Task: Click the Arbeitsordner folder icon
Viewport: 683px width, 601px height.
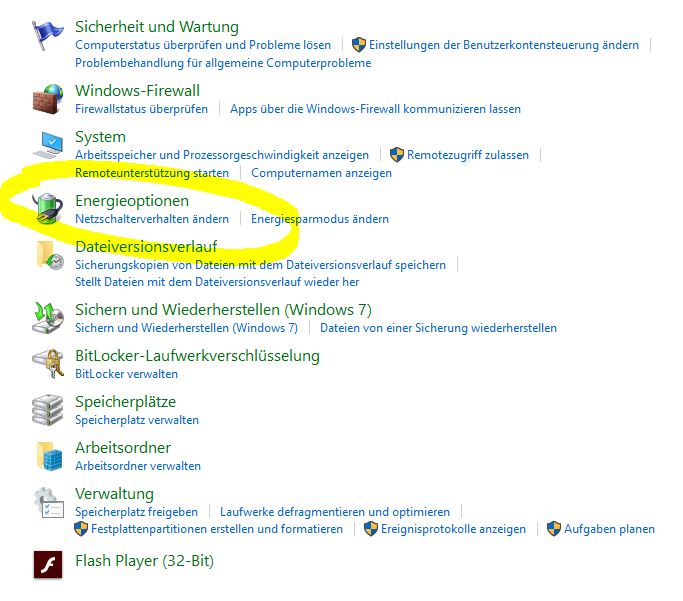Action: tap(49, 456)
